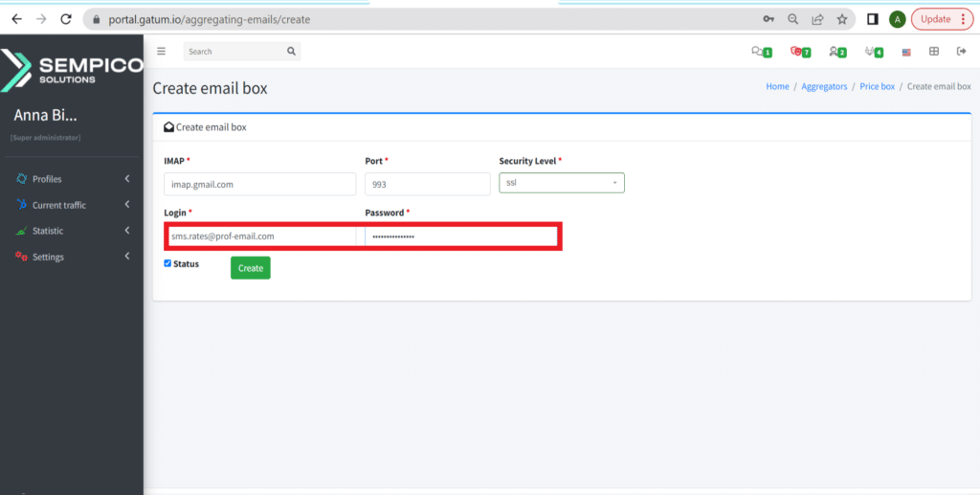Click the grid layout icon
The width and height of the screenshot is (980, 495).
(934, 52)
